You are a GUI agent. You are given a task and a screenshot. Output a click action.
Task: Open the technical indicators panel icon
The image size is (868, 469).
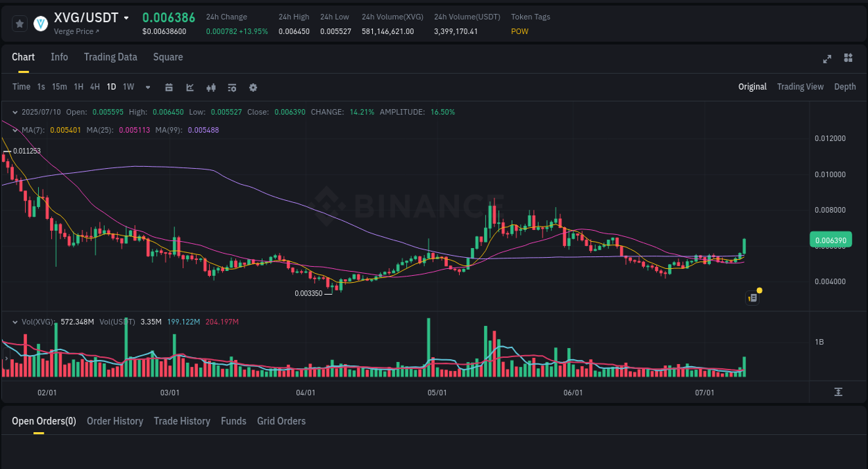coord(231,87)
